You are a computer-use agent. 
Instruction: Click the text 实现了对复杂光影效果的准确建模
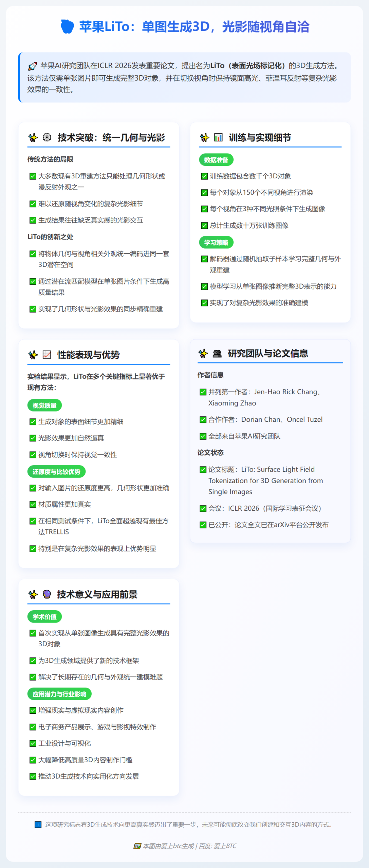(x=259, y=303)
